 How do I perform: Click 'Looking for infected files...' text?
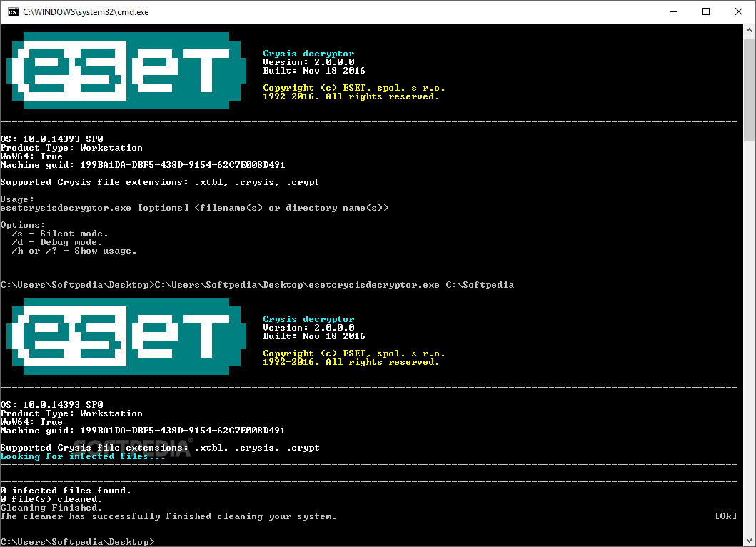coord(83,456)
